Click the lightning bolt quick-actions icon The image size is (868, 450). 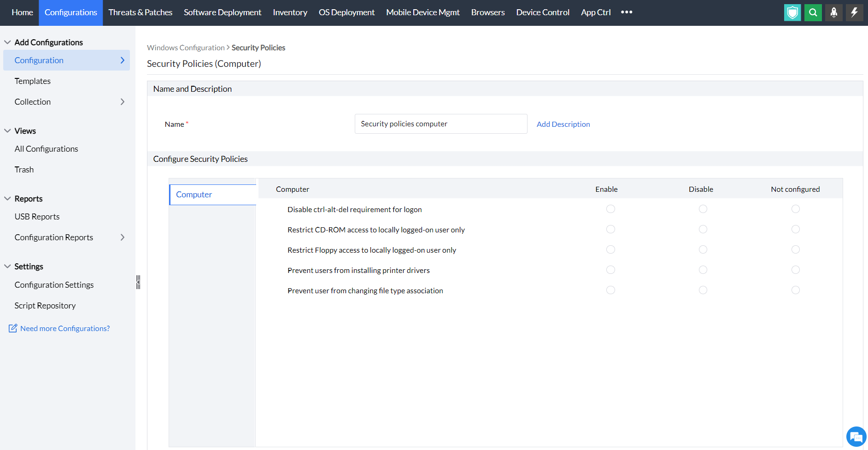click(x=855, y=12)
